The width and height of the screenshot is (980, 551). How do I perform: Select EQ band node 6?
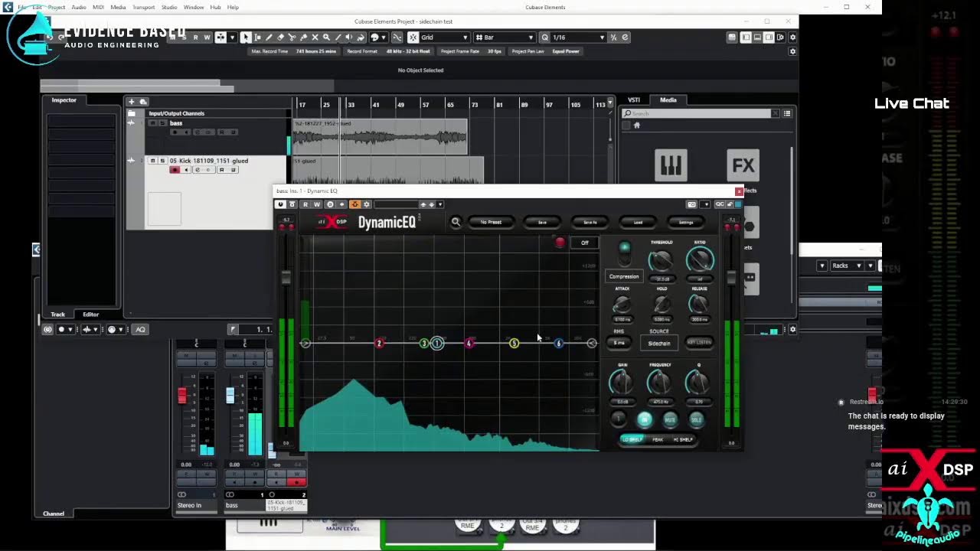coord(558,343)
